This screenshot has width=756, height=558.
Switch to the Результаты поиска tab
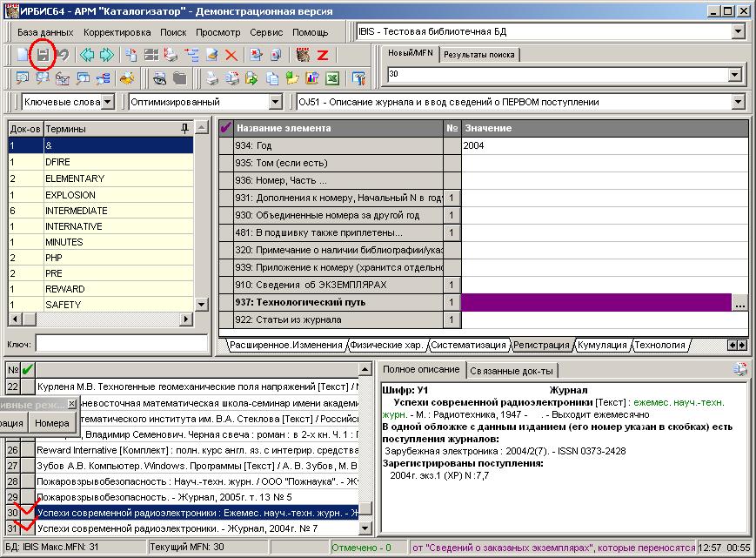pyautogui.click(x=479, y=55)
